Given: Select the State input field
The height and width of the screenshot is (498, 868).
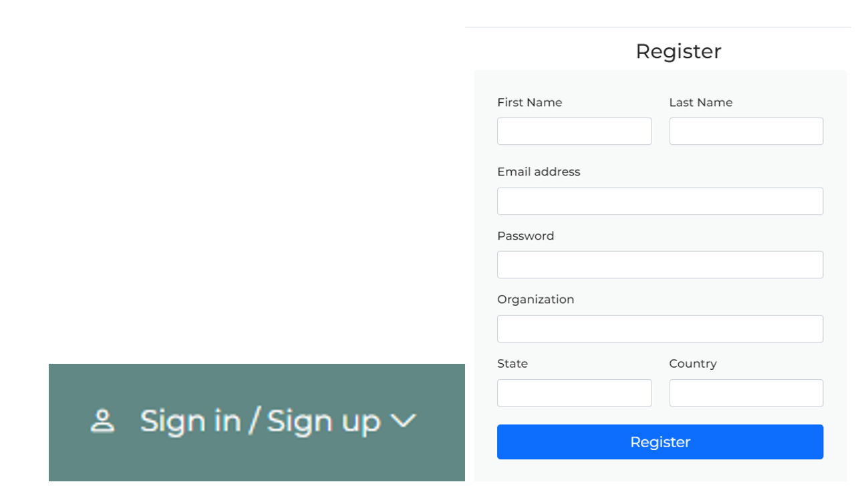Looking at the screenshot, I should coord(574,393).
